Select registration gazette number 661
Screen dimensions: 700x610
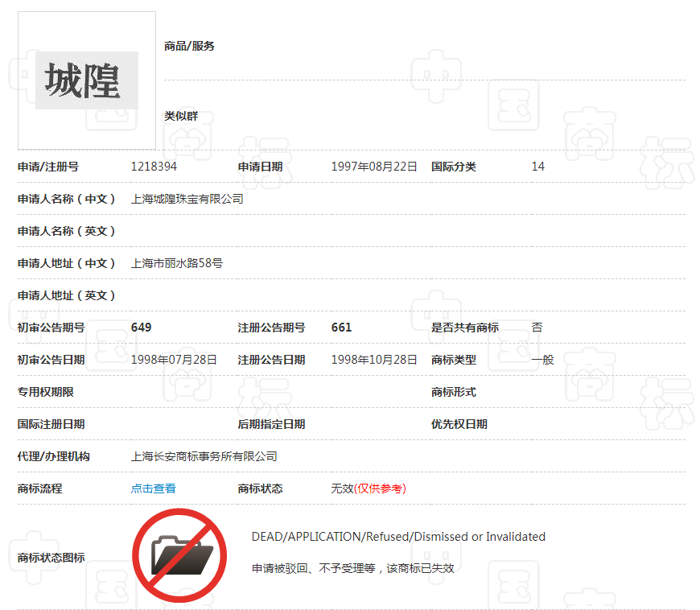(341, 328)
